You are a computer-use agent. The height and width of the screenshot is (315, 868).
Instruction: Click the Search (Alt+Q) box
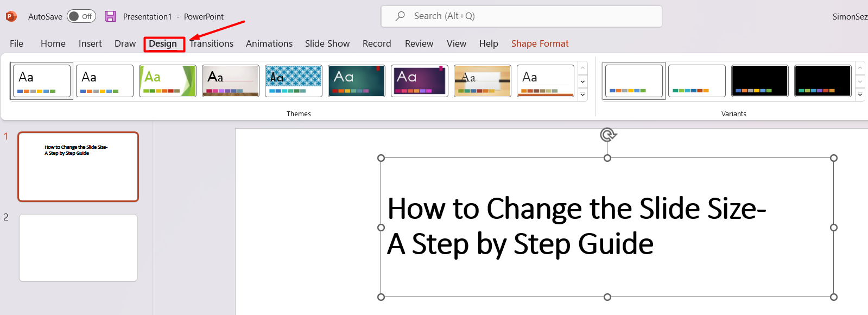click(x=521, y=16)
